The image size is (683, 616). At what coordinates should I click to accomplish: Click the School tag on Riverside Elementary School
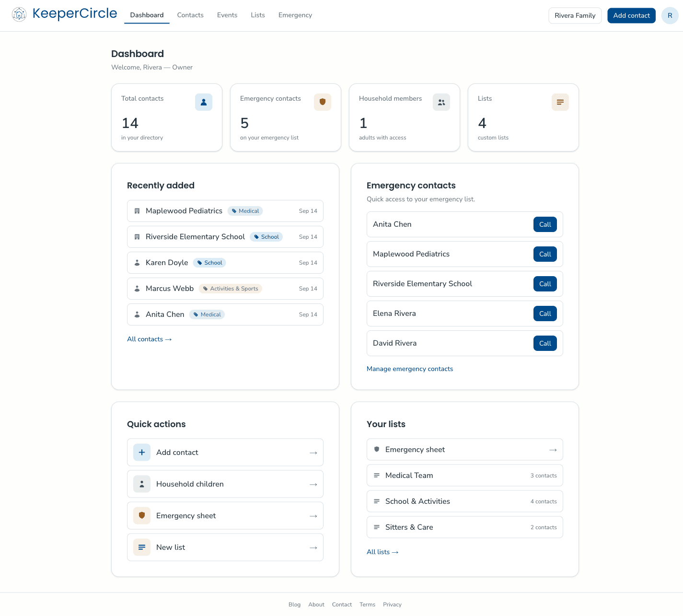coord(266,237)
